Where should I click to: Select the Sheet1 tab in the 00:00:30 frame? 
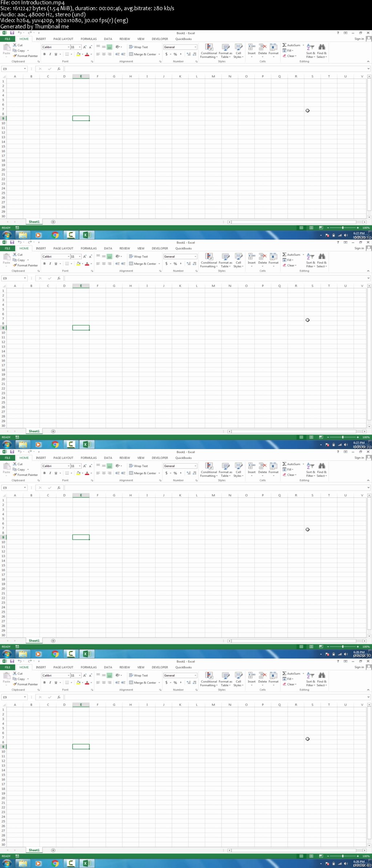coord(34,641)
